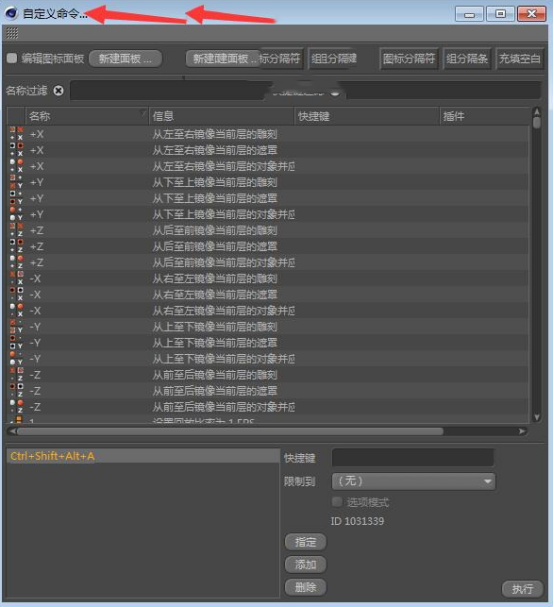Select row text 从右至左镜像当前层的遮罩
Image resolution: width=554 pixels, height=607 pixels.
(x=215, y=295)
